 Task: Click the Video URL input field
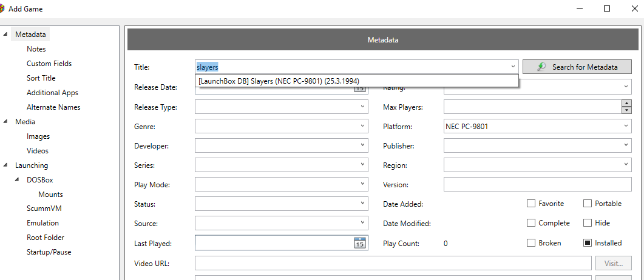point(393,263)
